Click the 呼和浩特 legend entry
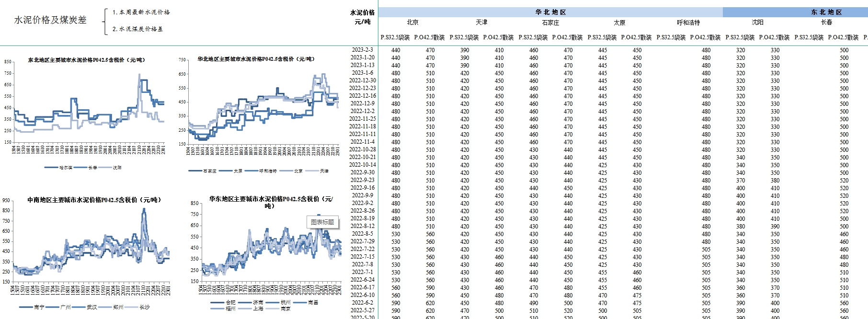Image resolution: width=868 pixels, height=319 pixels. pyautogui.click(x=268, y=171)
